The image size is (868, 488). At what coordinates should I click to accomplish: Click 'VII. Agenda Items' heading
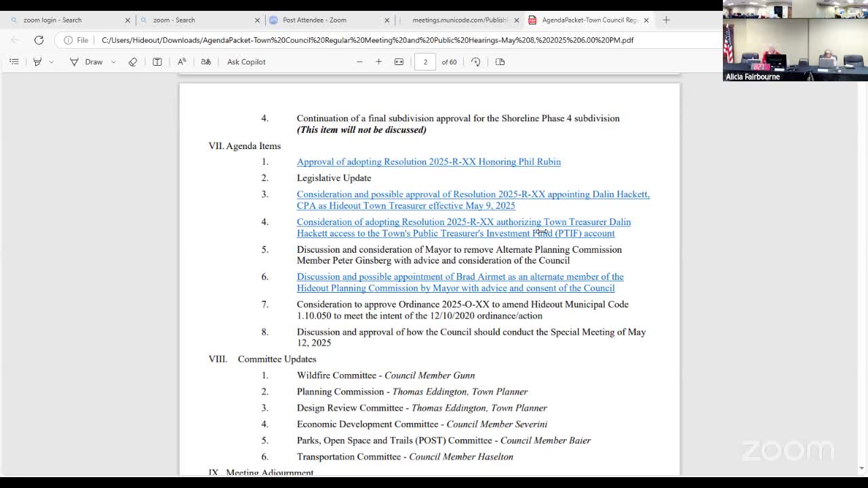[x=244, y=146]
